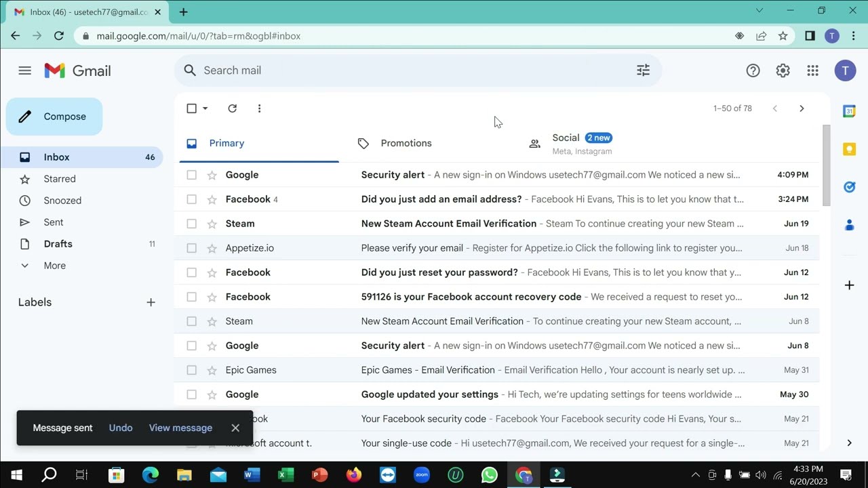Image resolution: width=868 pixels, height=488 pixels.
Task: Open the Snoozed folder
Action: click(81, 201)
